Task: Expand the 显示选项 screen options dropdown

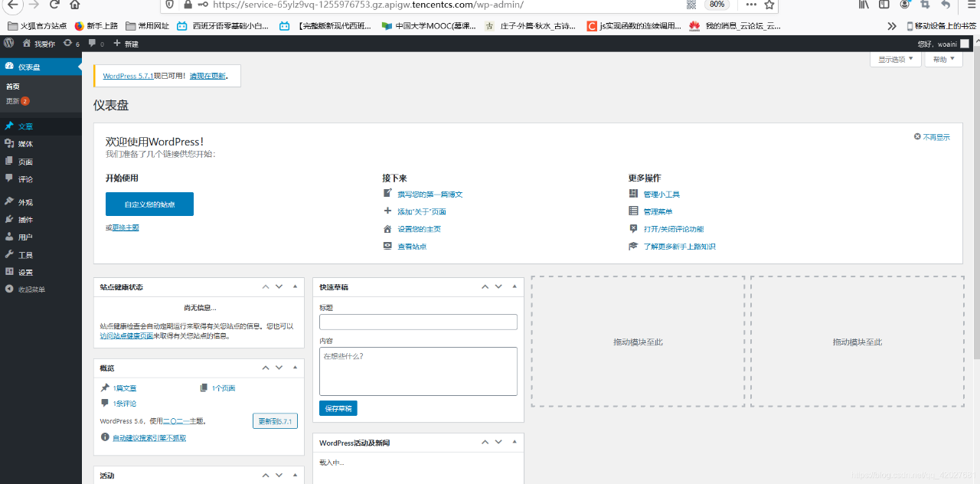Action: [896, 59]
